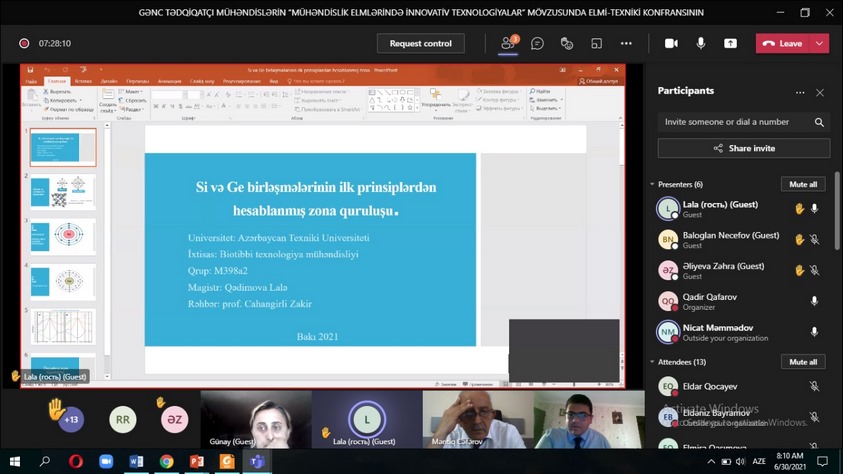The image size is (843, 474).
Task: Collapse the Attendees (13) section
Action: point(653,362)
